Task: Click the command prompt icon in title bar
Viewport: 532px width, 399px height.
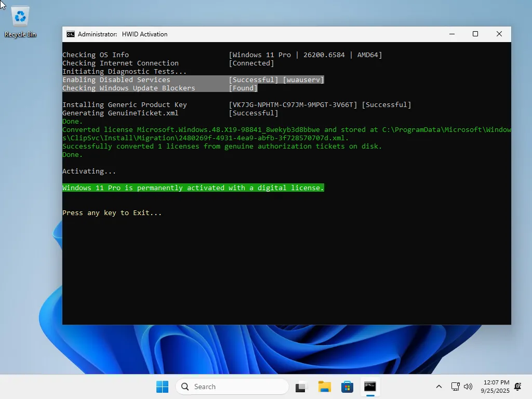Action: (71, 34)
